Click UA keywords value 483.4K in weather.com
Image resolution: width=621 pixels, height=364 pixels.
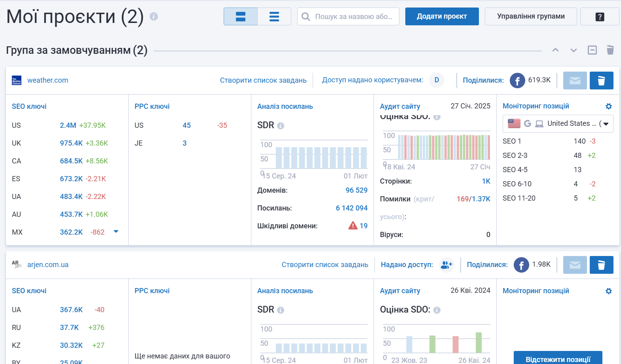(x=71, y=197)
